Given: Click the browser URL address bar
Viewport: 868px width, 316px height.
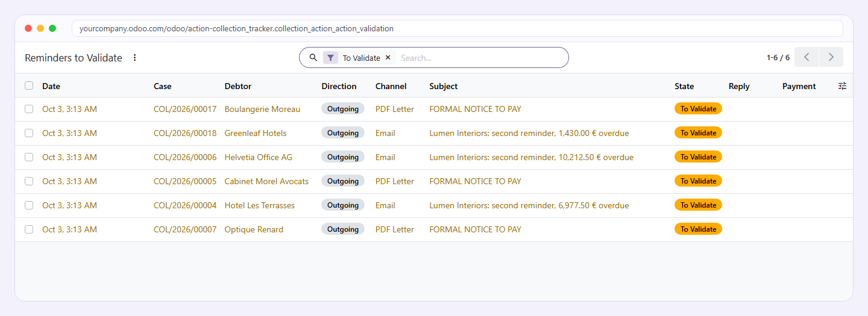Looking at the screenshot, I should (457, 28).
